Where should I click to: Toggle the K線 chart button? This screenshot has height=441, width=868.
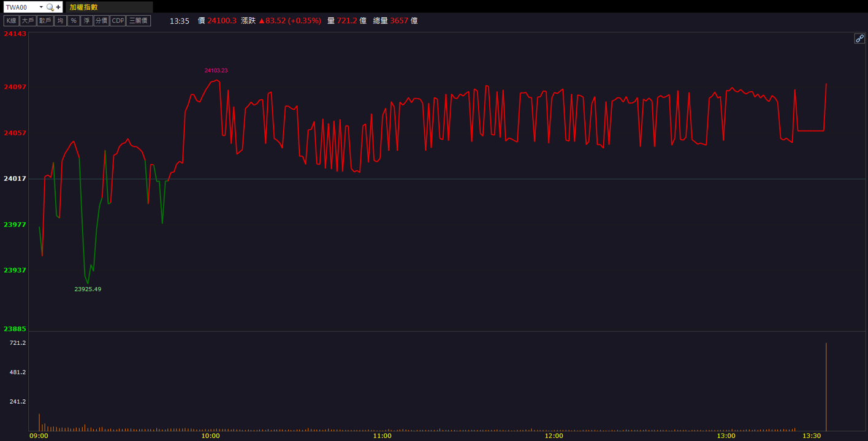pos(11,21)
